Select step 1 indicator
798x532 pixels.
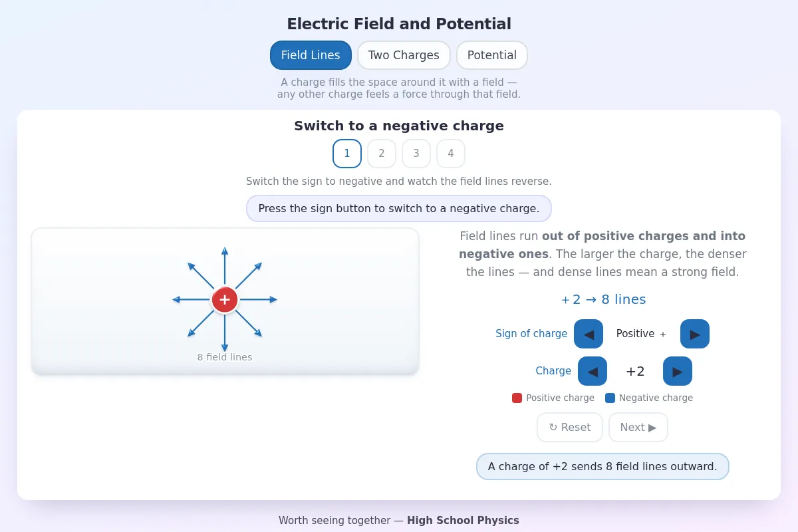pyautogui.click(x=347, y=154)
